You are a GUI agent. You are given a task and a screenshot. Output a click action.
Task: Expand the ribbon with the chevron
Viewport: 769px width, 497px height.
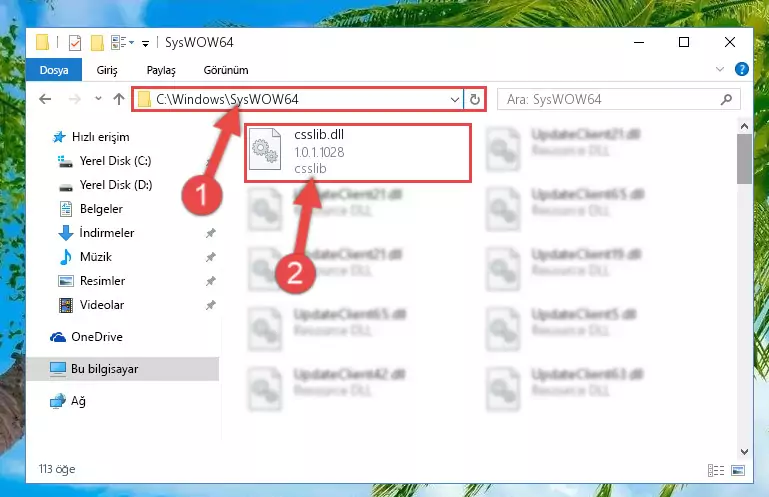coord(719,69)
